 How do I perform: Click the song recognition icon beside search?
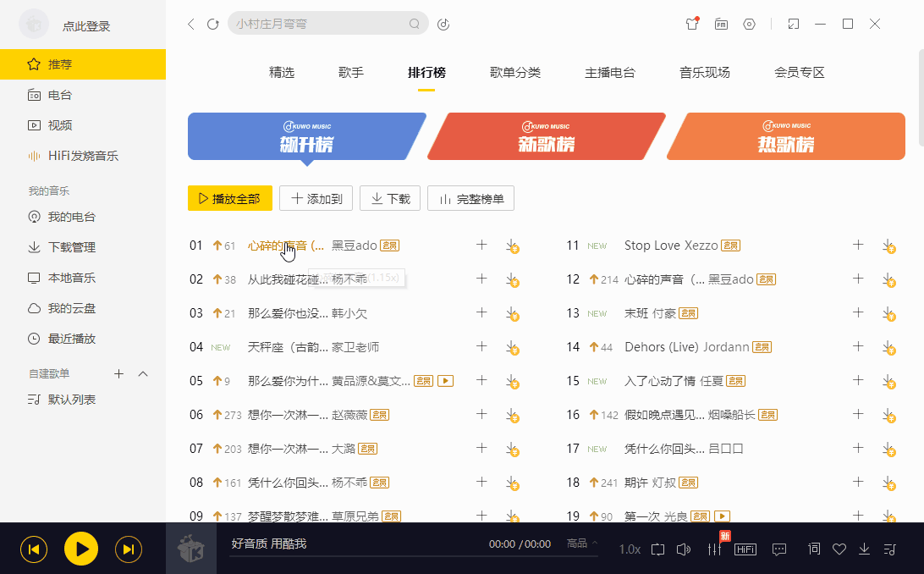click(x=443, y=24)
